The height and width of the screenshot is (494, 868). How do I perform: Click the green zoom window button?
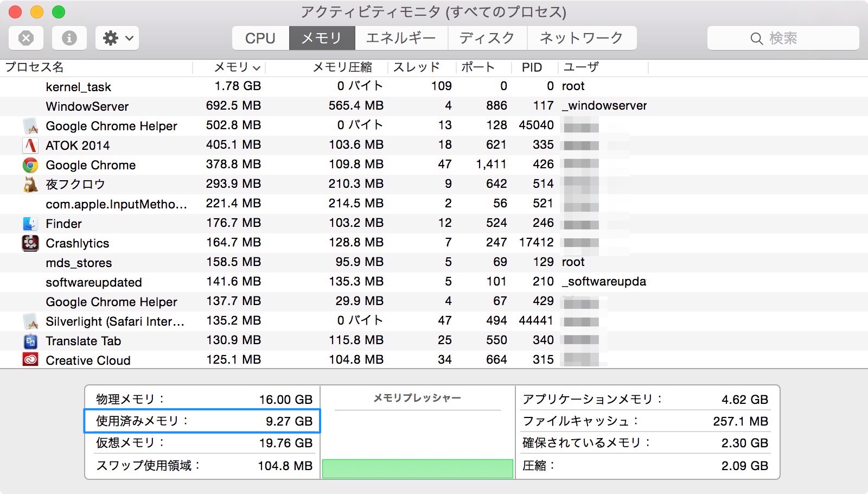[59, 11]
